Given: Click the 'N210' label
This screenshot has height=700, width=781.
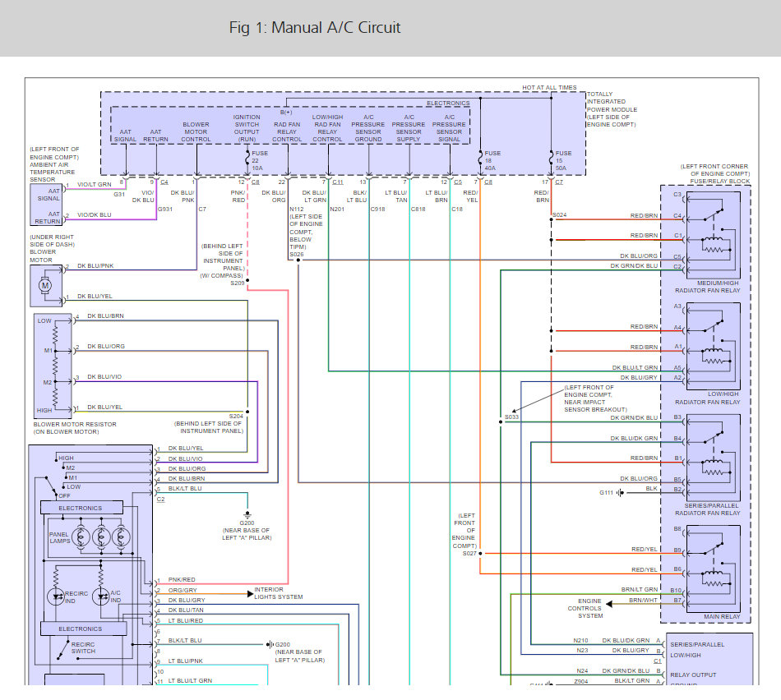Looking at the screenshot, I should tap(580, 640).
